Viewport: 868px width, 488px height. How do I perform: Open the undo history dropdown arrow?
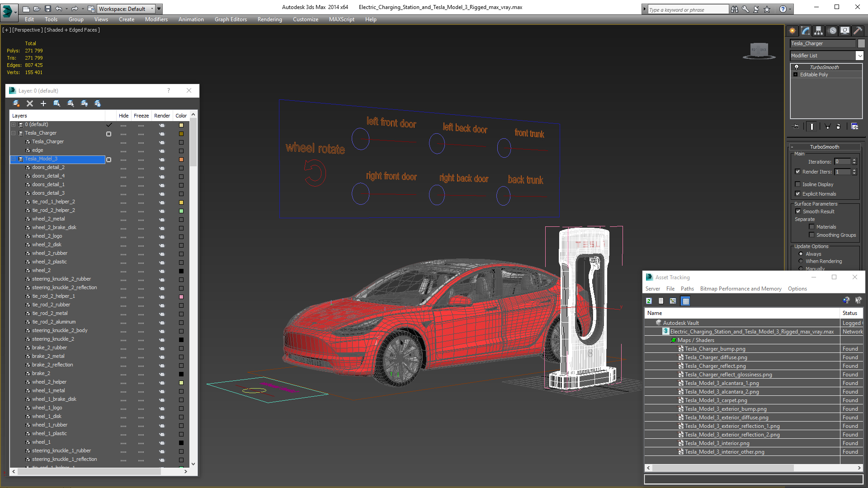coord(66,9)
